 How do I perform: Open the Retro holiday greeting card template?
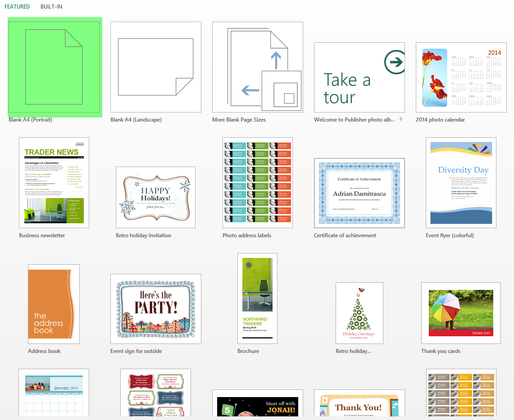(x=359, y=313)
